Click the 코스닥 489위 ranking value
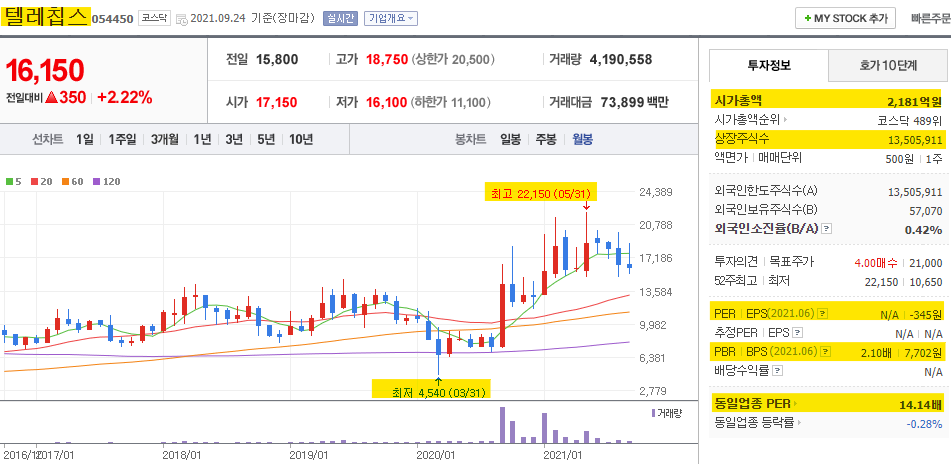 coord(910,120)
